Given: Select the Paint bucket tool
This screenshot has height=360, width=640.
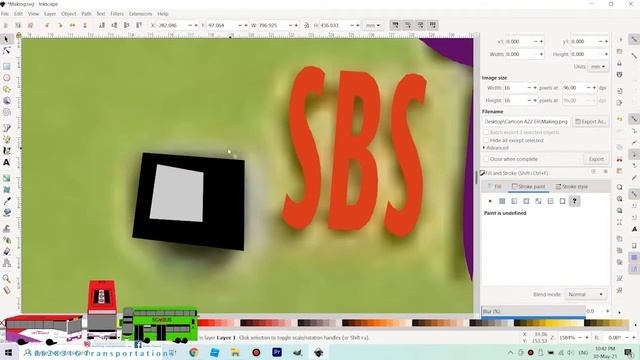Looking at the screenshot, I should click(x=7, y=213).
